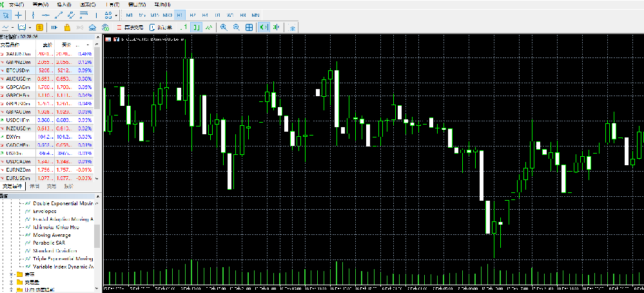This screenshot has width=644, height=293.
Task: Open the indicators list dropdown arrow
Action: pyautogui.click(x=30, y=28)
